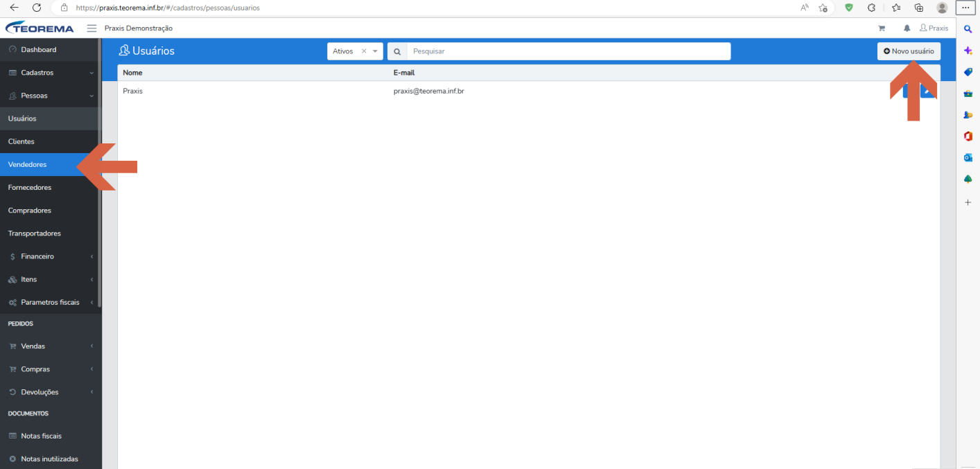This screenshot has height=469, width=980.
Task: Open Notas fiscais in the sidebar
Action: pyautogui.click(x=51, y=436)
